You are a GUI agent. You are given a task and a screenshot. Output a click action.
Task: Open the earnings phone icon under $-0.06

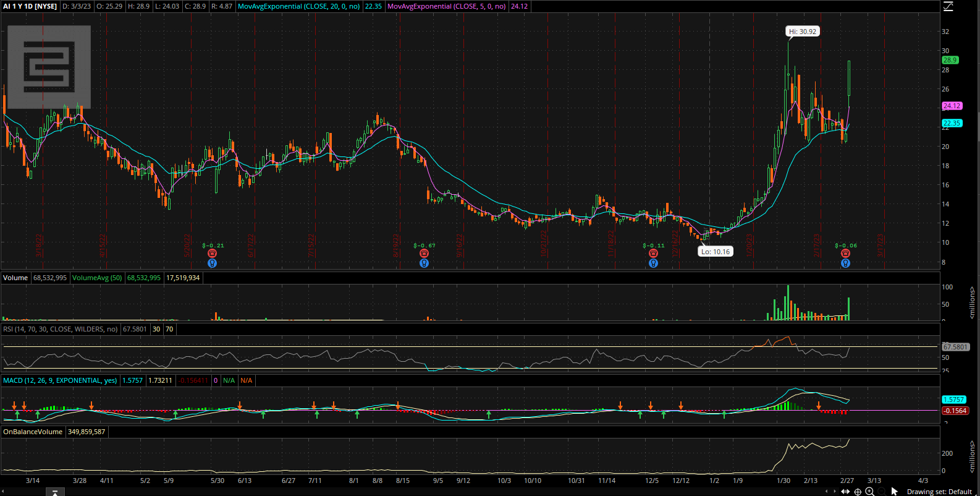pyautogui.click(x=845, y=254)
